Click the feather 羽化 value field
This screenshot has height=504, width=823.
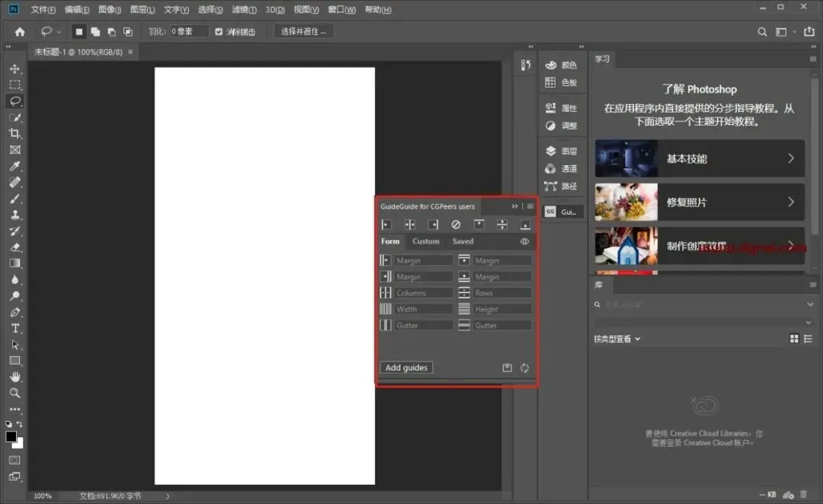click(x=188, y=31)
